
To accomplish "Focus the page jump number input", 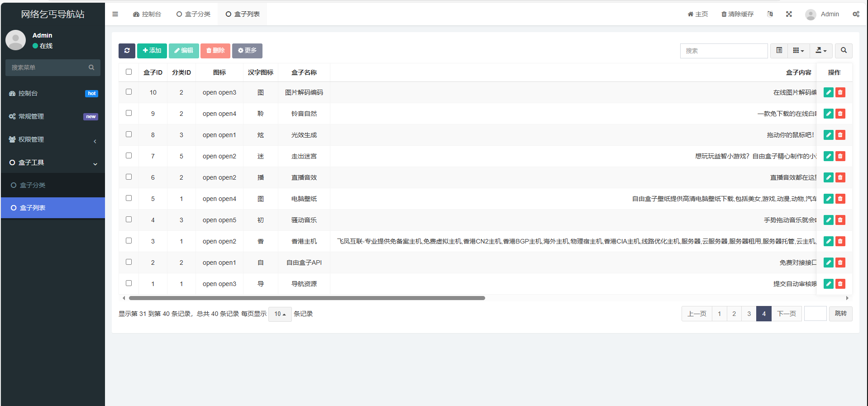I will point(815,314).
